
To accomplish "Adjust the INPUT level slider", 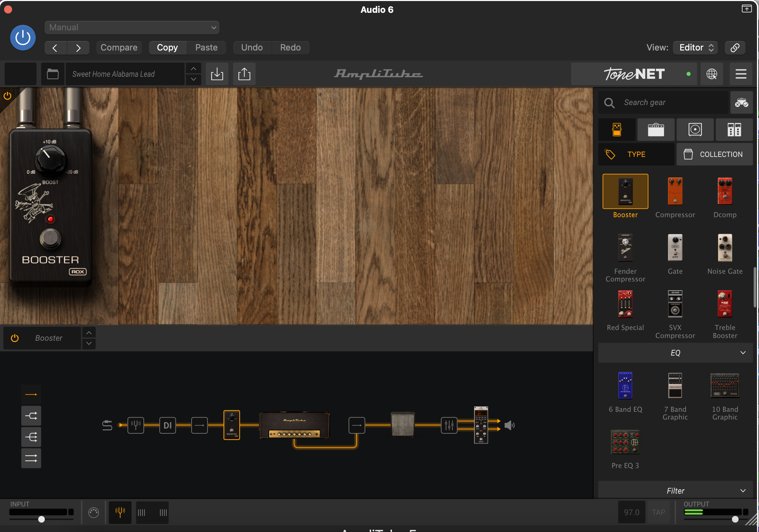I will [x=41, y=519].
